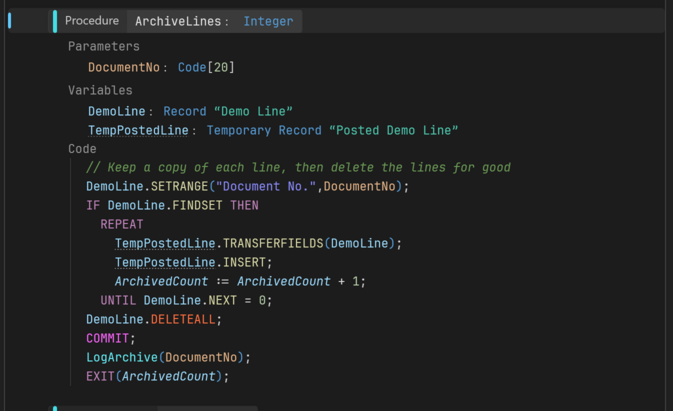This screenshot has height=411, width=673.
Task: Click the "Code[20]" parameter type
Action: click(206, 67)
